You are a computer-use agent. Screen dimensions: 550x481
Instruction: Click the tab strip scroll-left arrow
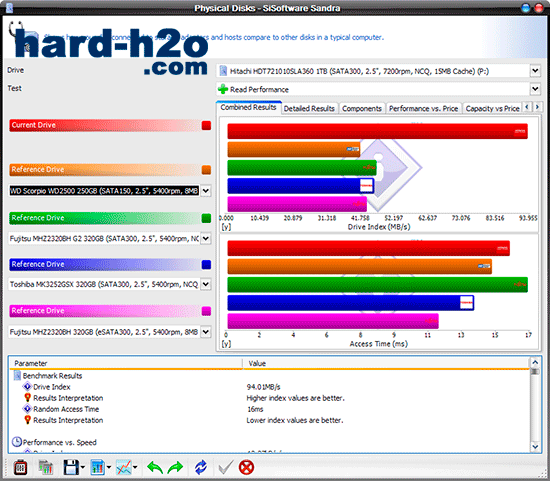coord(527,107)
